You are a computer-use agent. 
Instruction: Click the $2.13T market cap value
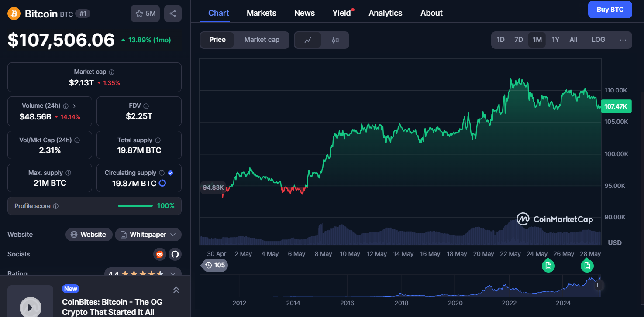tap(81, 82)
